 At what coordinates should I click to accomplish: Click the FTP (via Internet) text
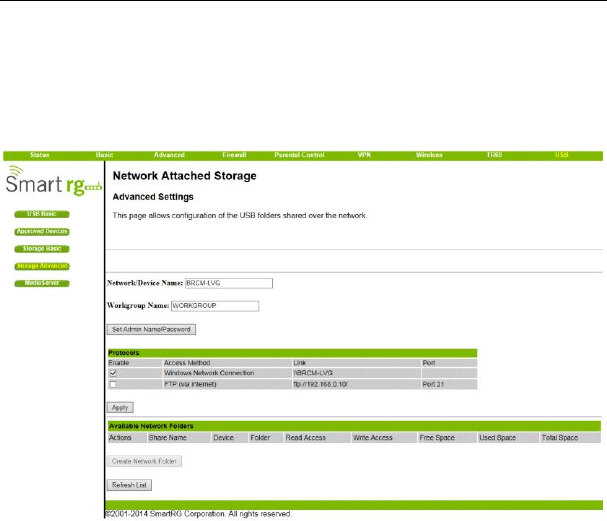click(x=190, y=384)
